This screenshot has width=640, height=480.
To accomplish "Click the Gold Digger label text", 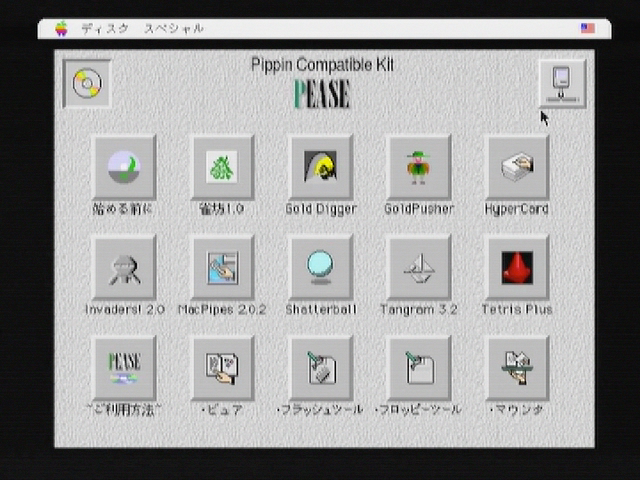I will pyautogui.click(x=321, y=209).
